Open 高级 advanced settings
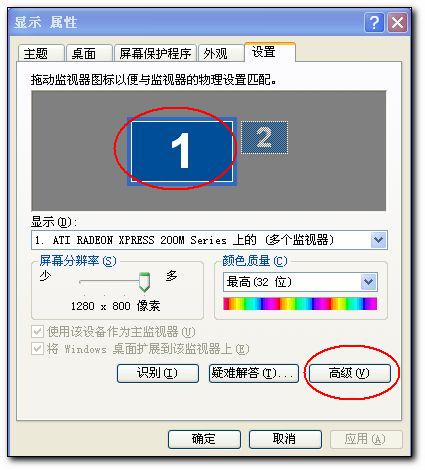Image resolution: width=425 pixels, height=470 pixels. pos(349,373)
